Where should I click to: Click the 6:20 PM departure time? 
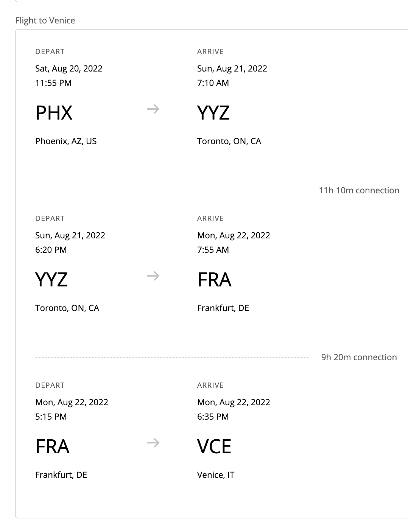tap(51, 250)
